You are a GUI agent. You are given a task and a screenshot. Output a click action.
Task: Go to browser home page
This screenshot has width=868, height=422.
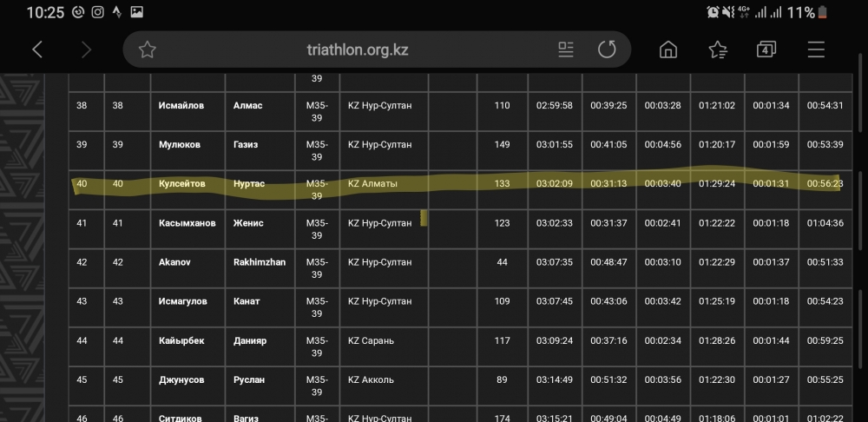click(668, 49)
